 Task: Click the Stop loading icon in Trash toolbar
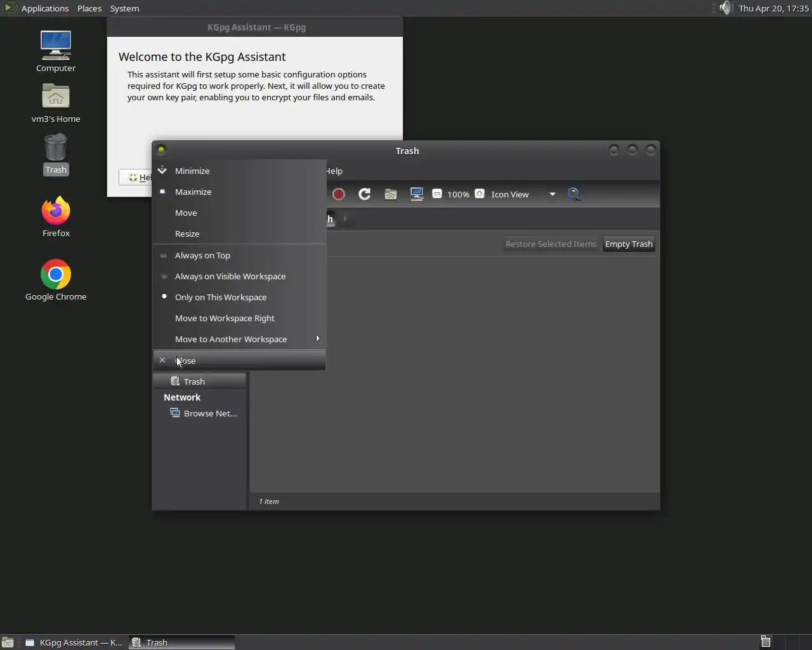(x=339, y=194)
